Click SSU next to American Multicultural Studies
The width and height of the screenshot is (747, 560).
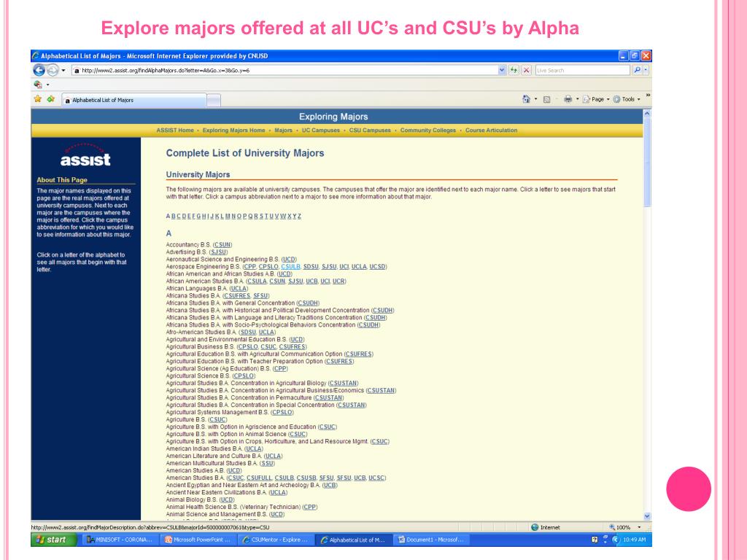coord(268,463)
